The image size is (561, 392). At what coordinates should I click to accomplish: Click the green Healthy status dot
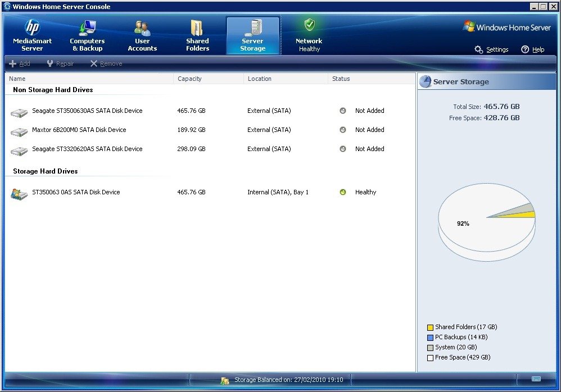343,192
